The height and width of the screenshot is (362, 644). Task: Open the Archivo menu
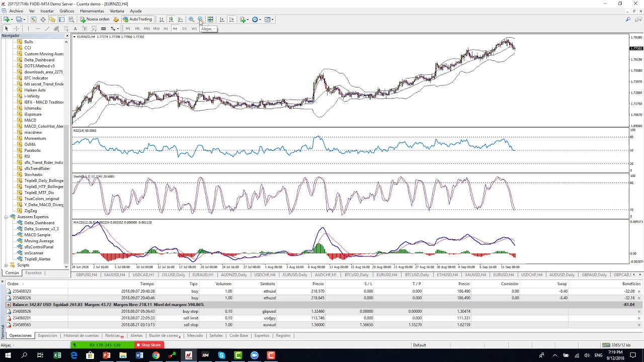pyautogui.click(x=16, y=11)
